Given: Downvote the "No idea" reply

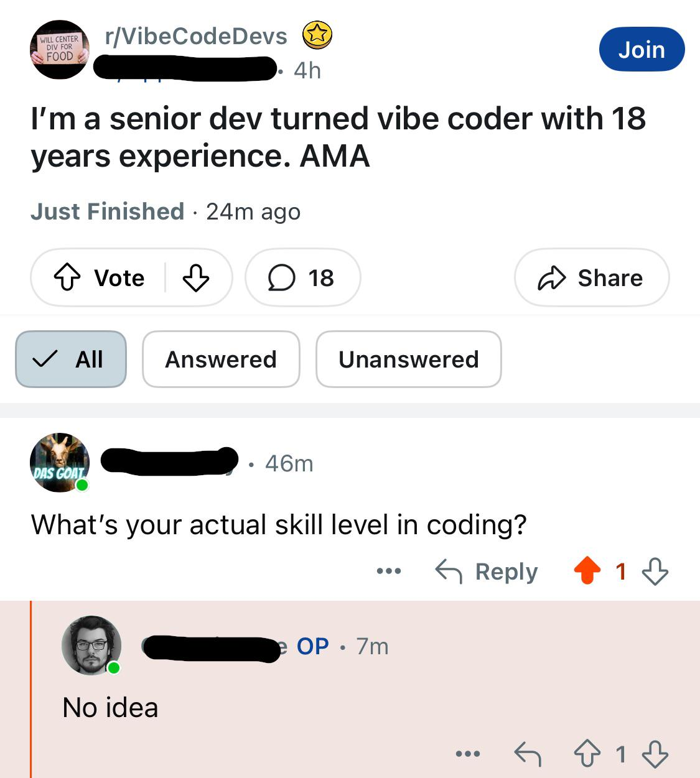Looking at the screenshot, I should [655, 754].
